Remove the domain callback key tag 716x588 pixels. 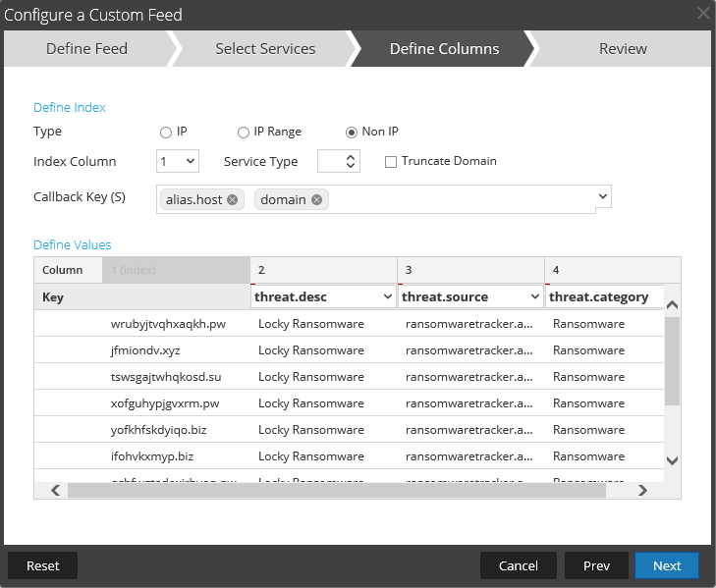tap(316, 199)
